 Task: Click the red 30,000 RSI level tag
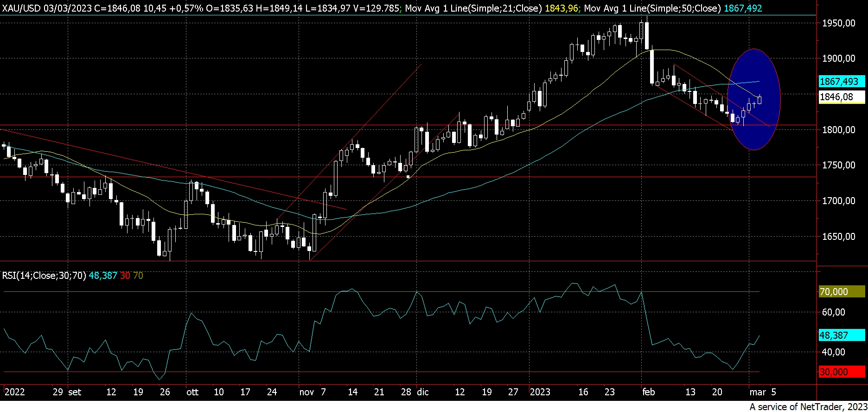pyautogui.click(x=842, y=372)
